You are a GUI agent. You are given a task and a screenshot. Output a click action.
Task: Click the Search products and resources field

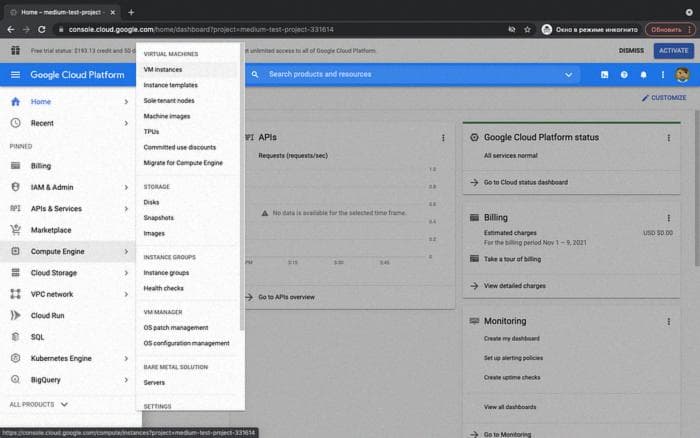pyautogui.click(x=411, y=75)
